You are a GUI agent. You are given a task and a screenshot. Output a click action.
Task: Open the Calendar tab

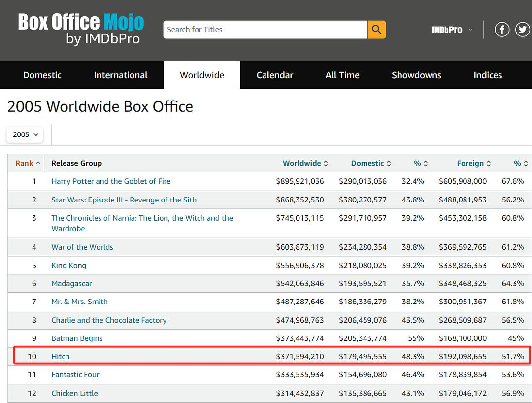tap(274, 75)
